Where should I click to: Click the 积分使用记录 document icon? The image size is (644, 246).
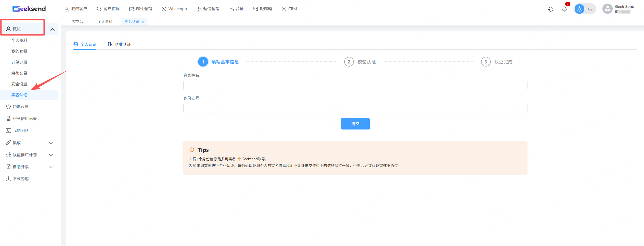pos(8,119)
